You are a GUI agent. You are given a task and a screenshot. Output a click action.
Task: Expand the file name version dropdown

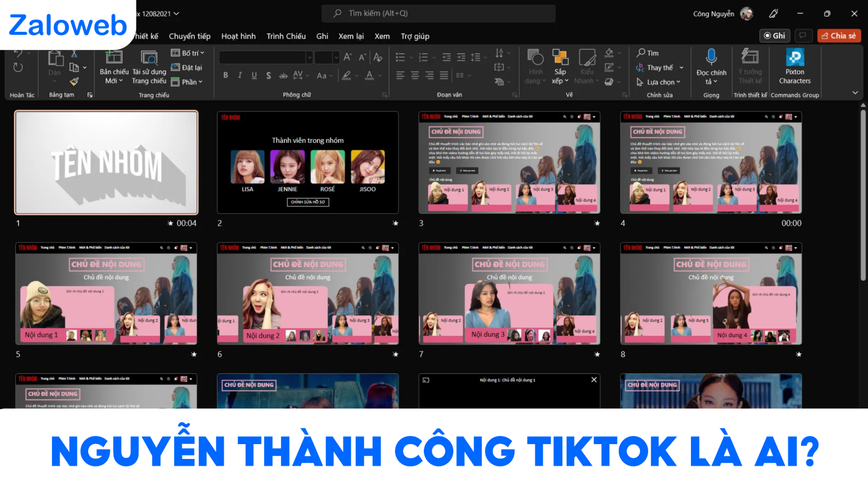tap(176, 13)
